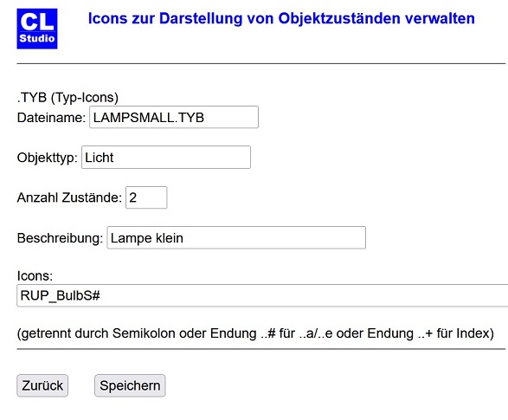The width and height of the screenshot is (508, 420).
Task: Click the 'Icons:' label
Action: [x=35, y=275]
